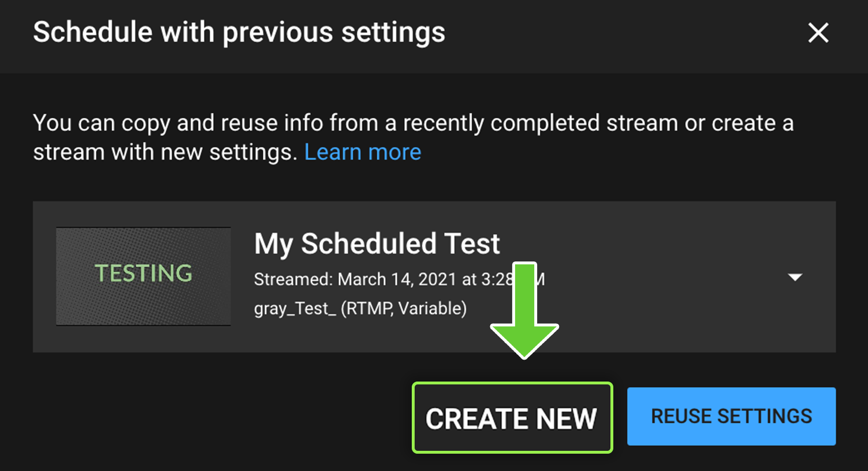
Task: Click the TESTING stream thumbnail
Action: click(x=143, y=276)
